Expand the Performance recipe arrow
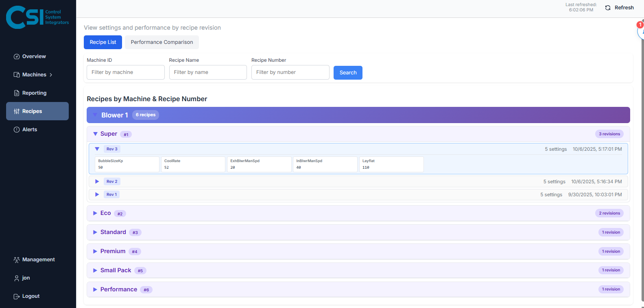 95,289
